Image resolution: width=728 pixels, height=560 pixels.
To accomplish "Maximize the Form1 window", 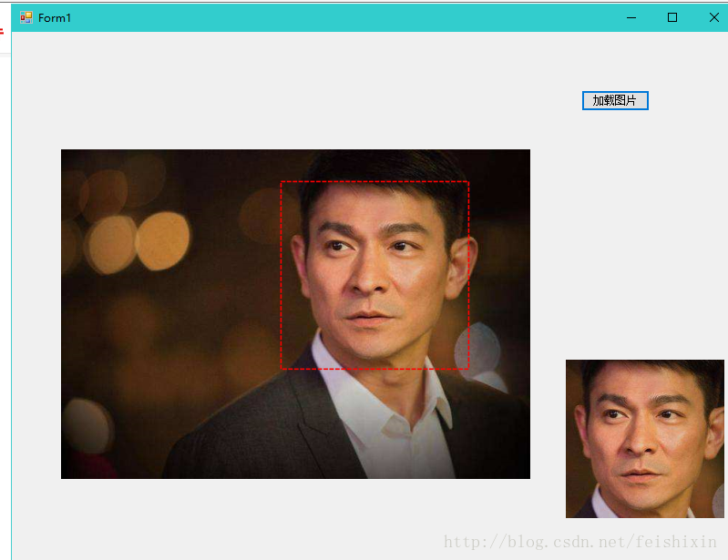I will [672, 17].
